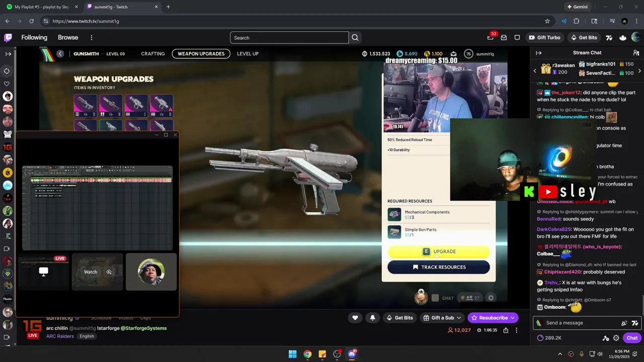Open the chat community users icon
Screen dimensions: 644x362
point(636,53)
